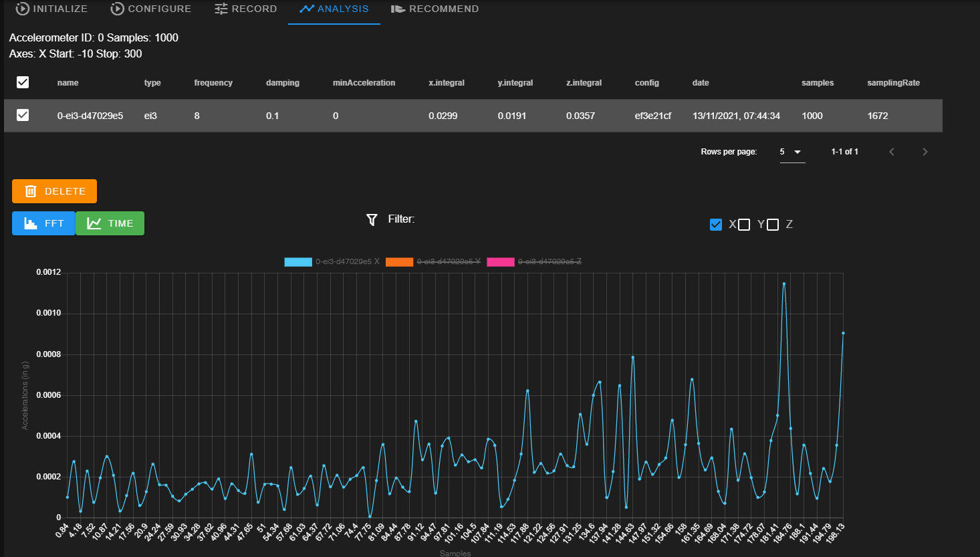
Task: Sort by the x.integral column header
Action: [x=447, y=83]
